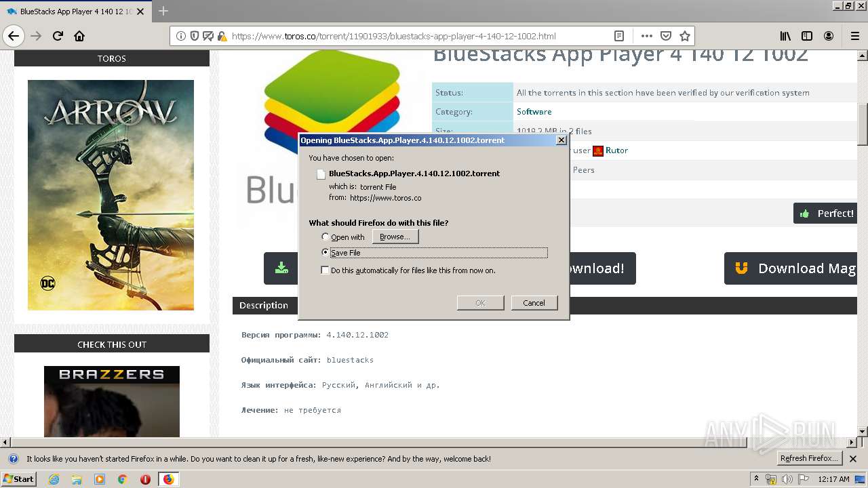Open the Arrow poster thumbnail
The image size is (868, 488).
(x=111, y=195)
